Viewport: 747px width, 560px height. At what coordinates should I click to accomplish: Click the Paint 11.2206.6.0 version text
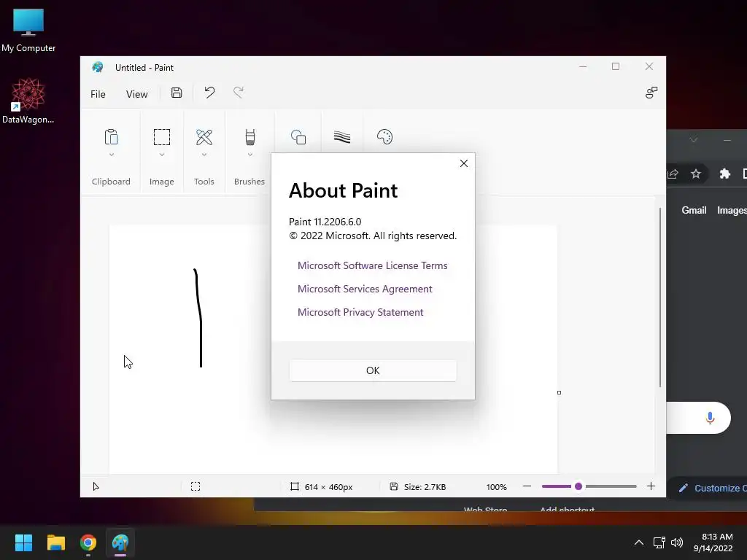pos(325,222)
